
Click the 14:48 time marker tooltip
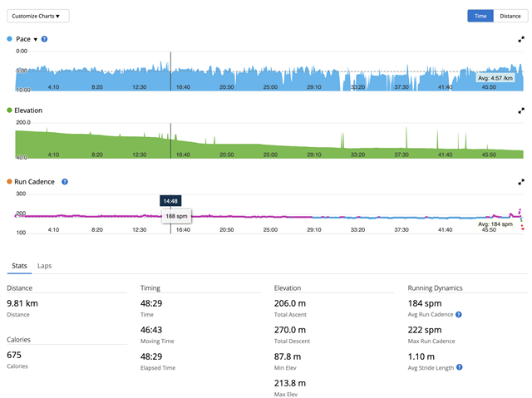click(x=170, y=200)
